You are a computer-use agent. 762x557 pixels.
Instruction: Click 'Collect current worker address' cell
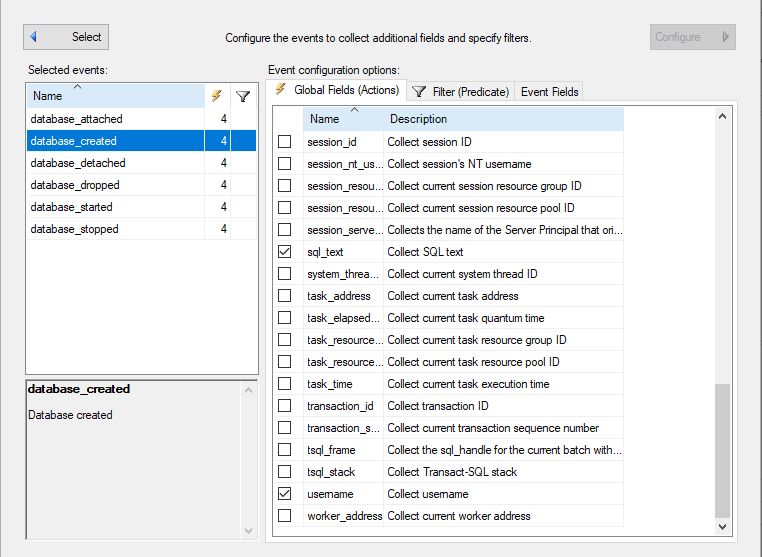pyautogui.click(x=503, y=516)
